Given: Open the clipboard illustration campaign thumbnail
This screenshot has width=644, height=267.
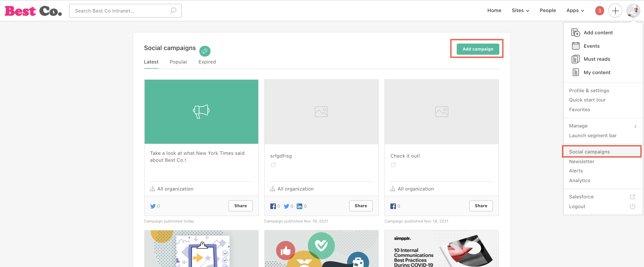Looking at the screenshot, I should [x=201, y=248].
